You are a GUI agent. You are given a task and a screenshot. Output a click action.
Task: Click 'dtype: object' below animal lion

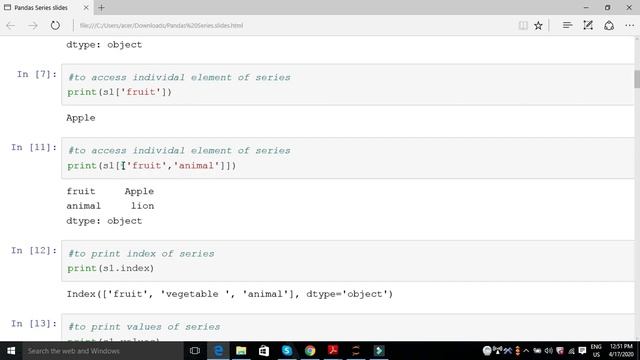(x=104, y=221)
